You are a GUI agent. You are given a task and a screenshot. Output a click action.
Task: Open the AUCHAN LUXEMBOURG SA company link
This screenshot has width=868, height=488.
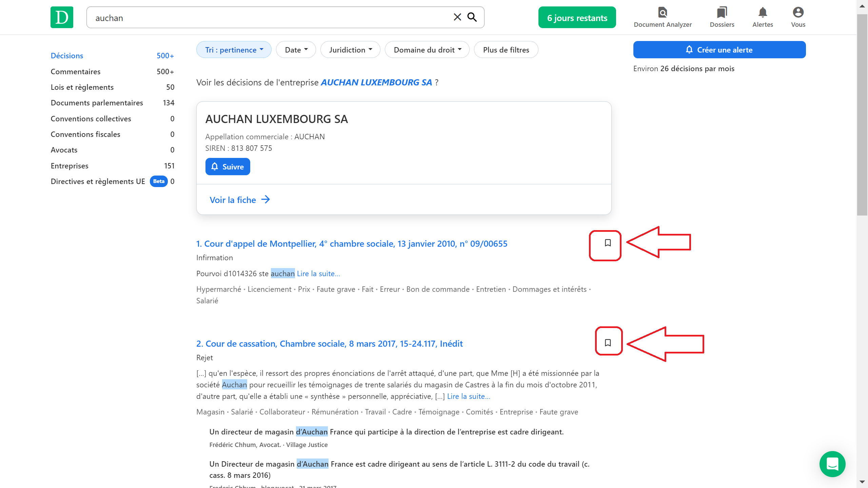tap(376, 82)
